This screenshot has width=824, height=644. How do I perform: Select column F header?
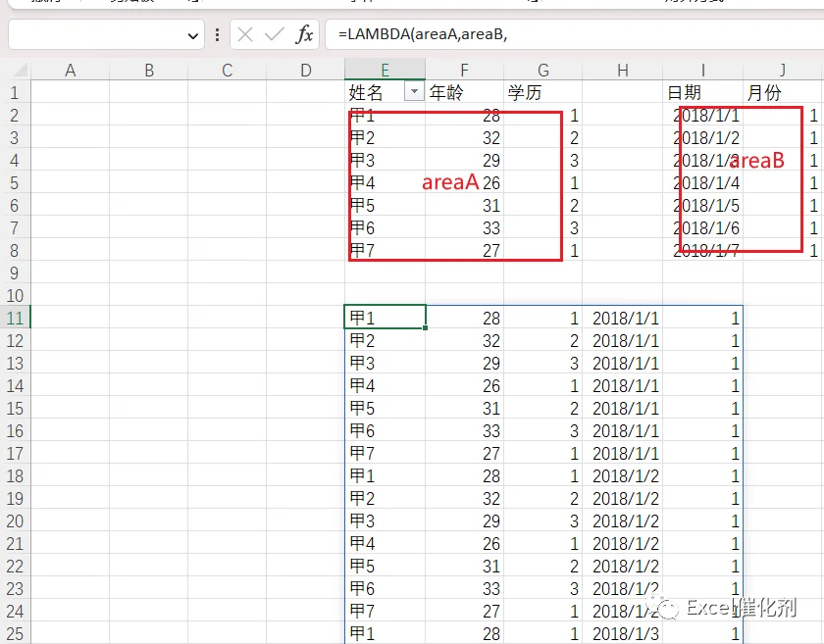[x=464, y=70]
